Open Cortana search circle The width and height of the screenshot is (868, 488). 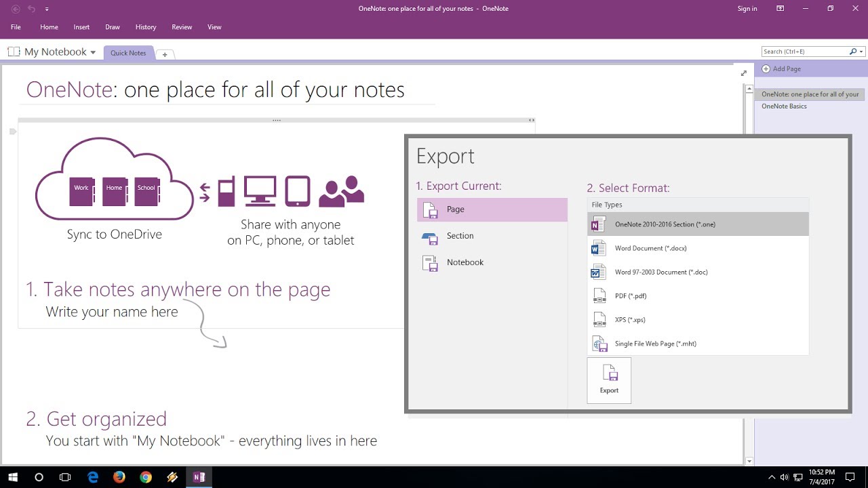tap(39, 477)
